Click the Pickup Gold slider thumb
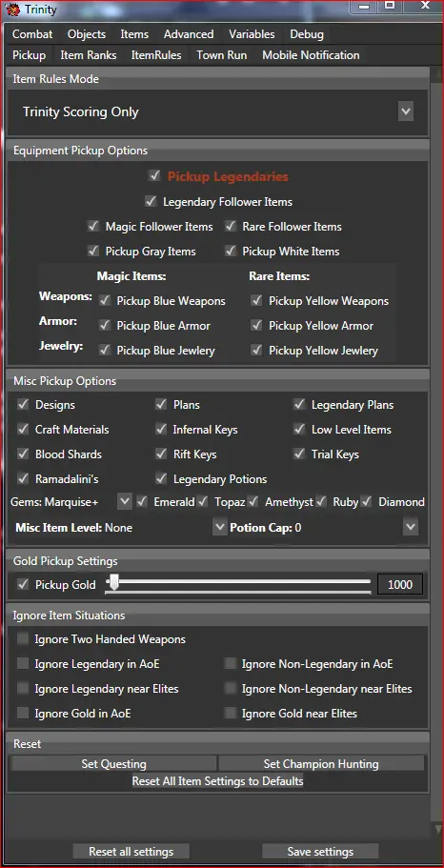The width and height of the screenshot is (444, 868). click(x=113, y=583)
